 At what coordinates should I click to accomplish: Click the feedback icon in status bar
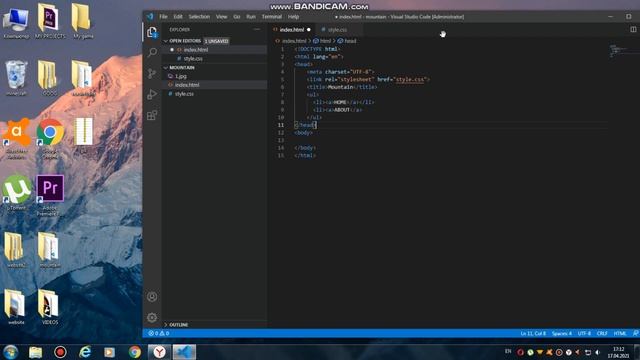(636, 333)
